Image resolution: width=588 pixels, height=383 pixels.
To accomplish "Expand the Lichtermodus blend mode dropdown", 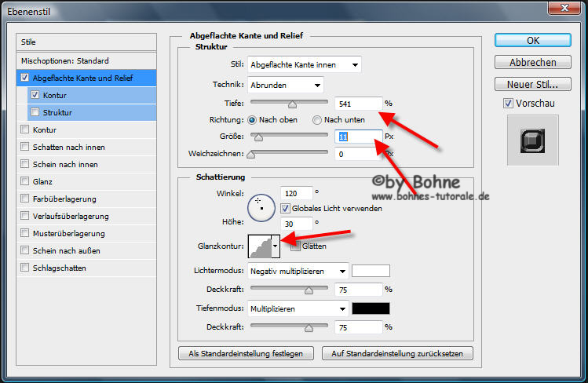I will (298, 272).
